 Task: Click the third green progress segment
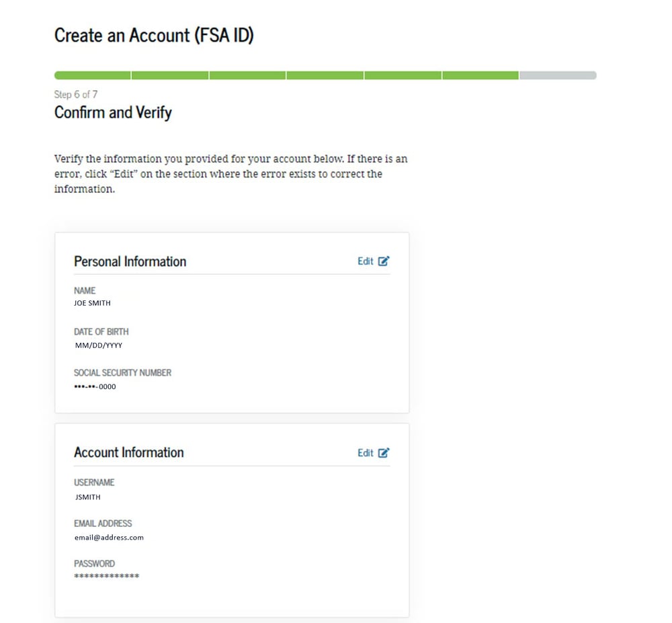click(247, 75)
